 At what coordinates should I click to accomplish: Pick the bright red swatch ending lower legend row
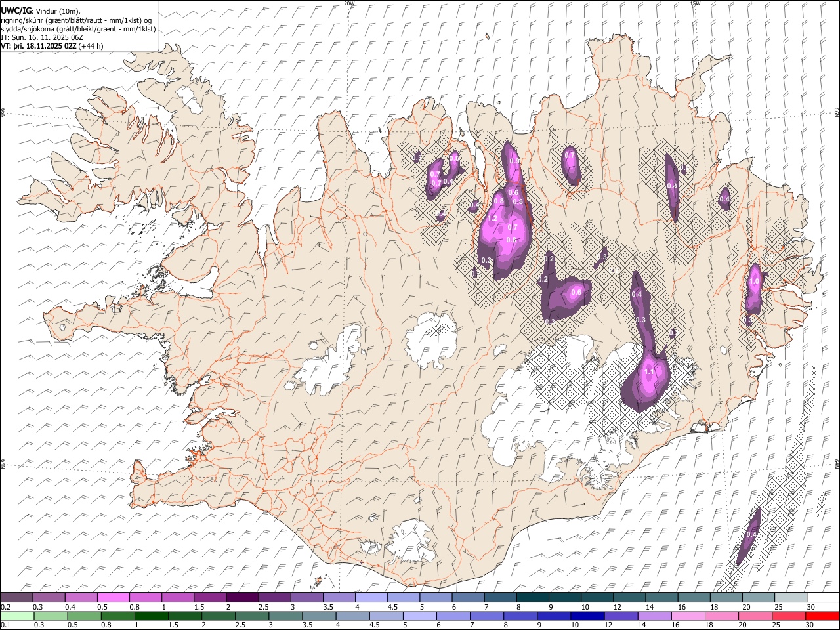[x=822, y=616]
